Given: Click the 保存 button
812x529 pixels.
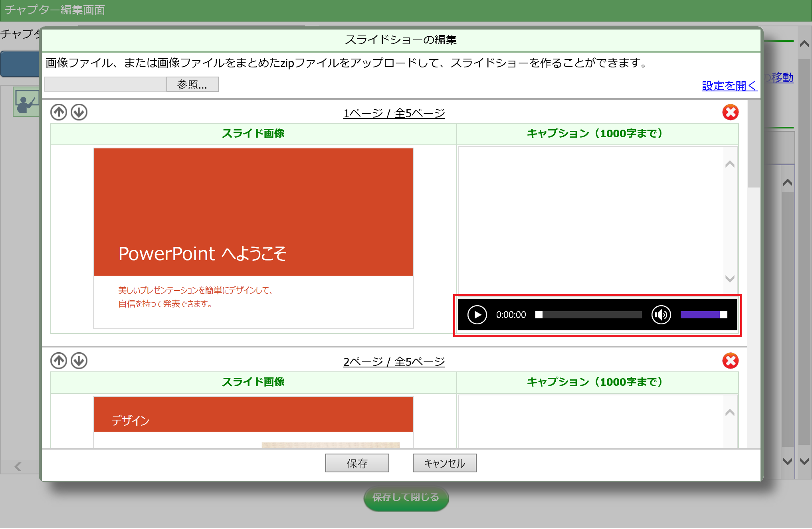Looking at the screenshot, I should coord(357,463).
